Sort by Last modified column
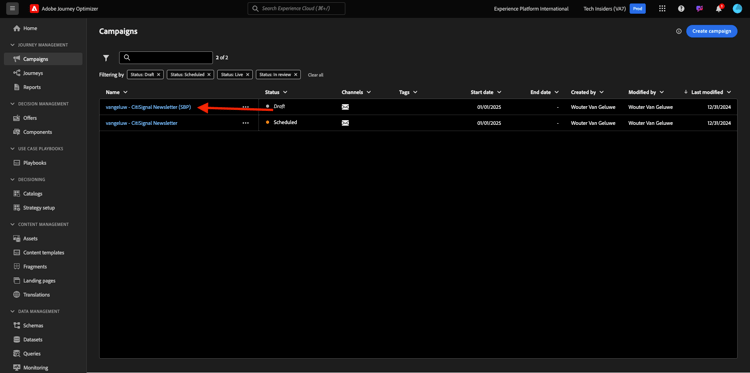 (x=708, y=92)
